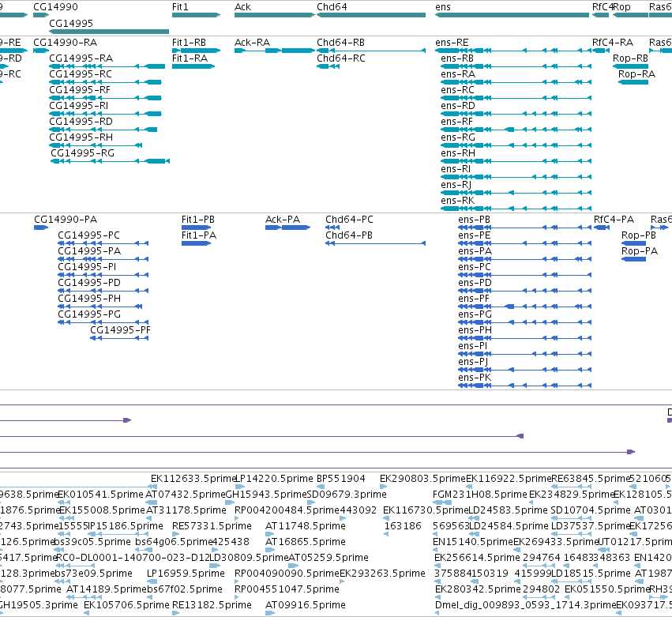Screen dimensions: 672x617
Task: Select transcript ens-RB
Action: pyautogui.click(x=516, y=66)
